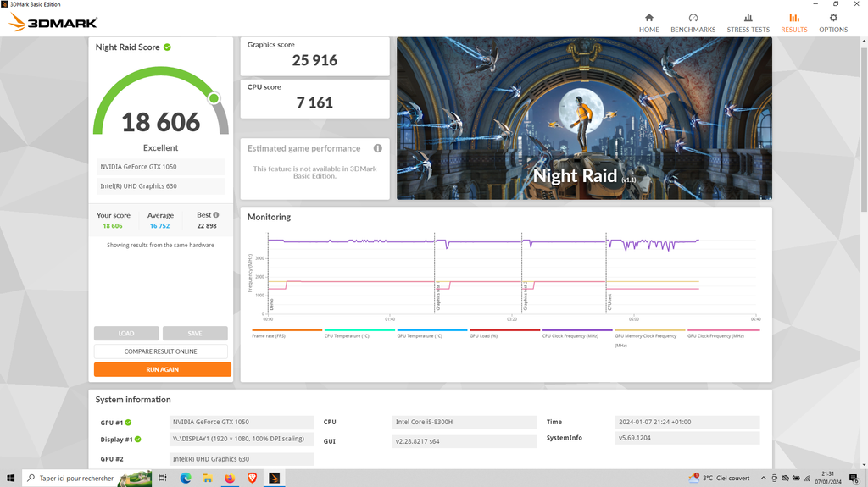
Task: Open Microsoft Edge from the taskbar
Action: [x=186, y=479]
